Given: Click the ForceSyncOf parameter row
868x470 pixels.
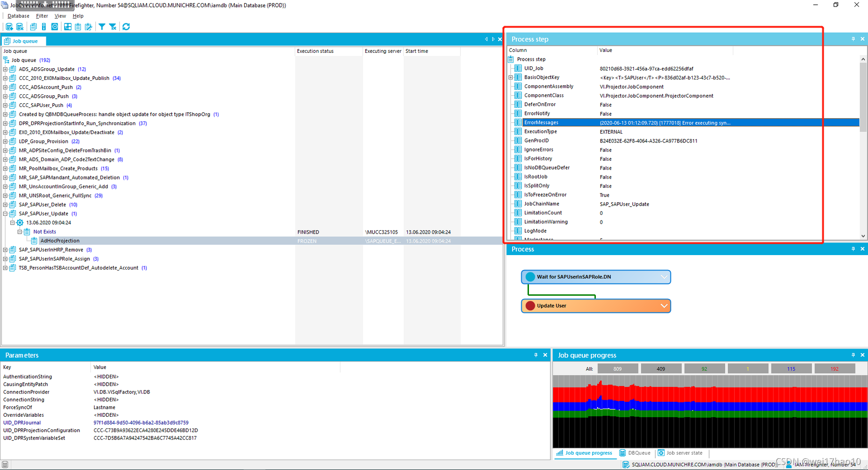Looking at the screenshot, I should click(170, 407).
